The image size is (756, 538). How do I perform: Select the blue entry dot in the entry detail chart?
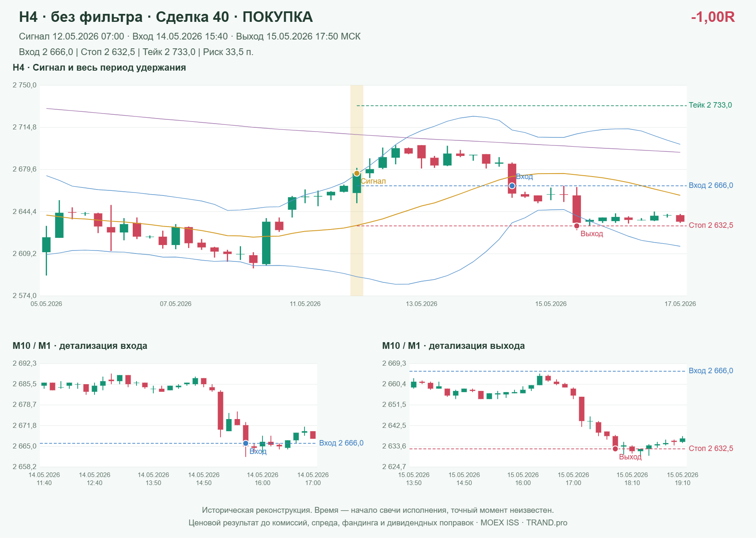246,443
